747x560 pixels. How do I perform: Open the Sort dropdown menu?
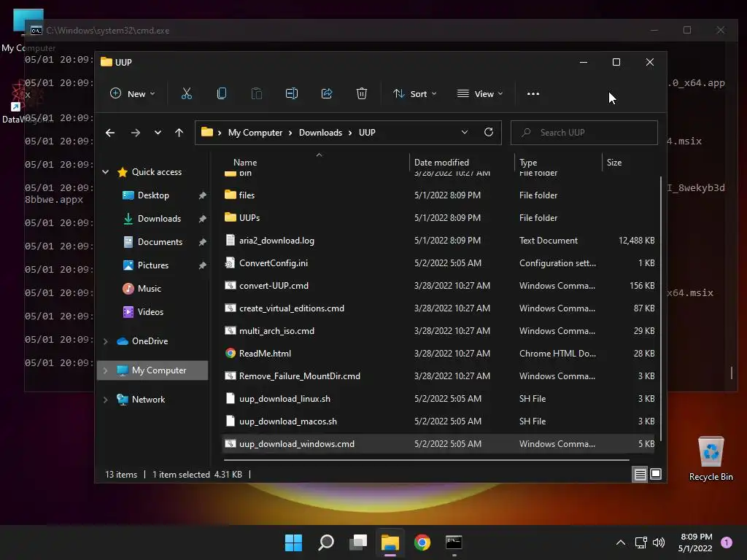coord(415,94)
